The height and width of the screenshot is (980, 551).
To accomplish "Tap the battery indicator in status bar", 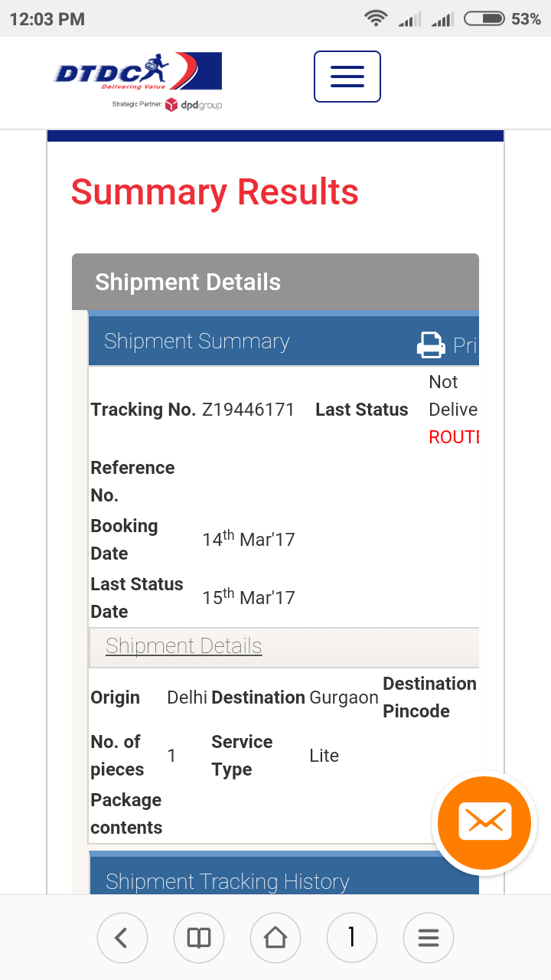I will pyautogui.click(x=484, y=18).
